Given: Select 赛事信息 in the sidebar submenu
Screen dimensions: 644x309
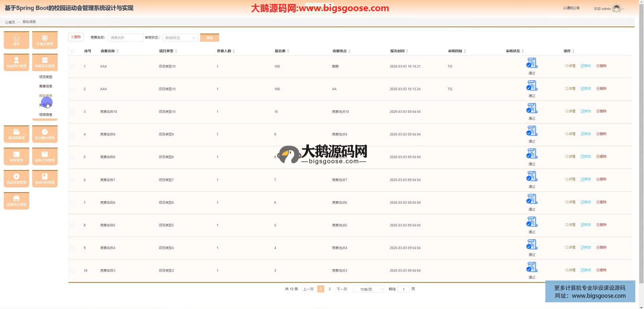Looking at the screenshot, I should (46, 86).
